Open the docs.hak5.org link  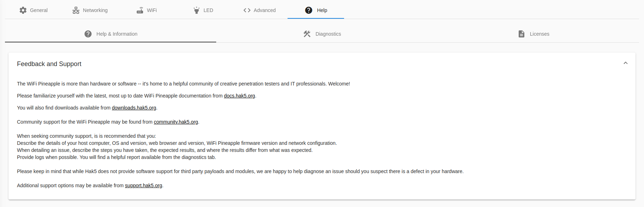point(240,96)
